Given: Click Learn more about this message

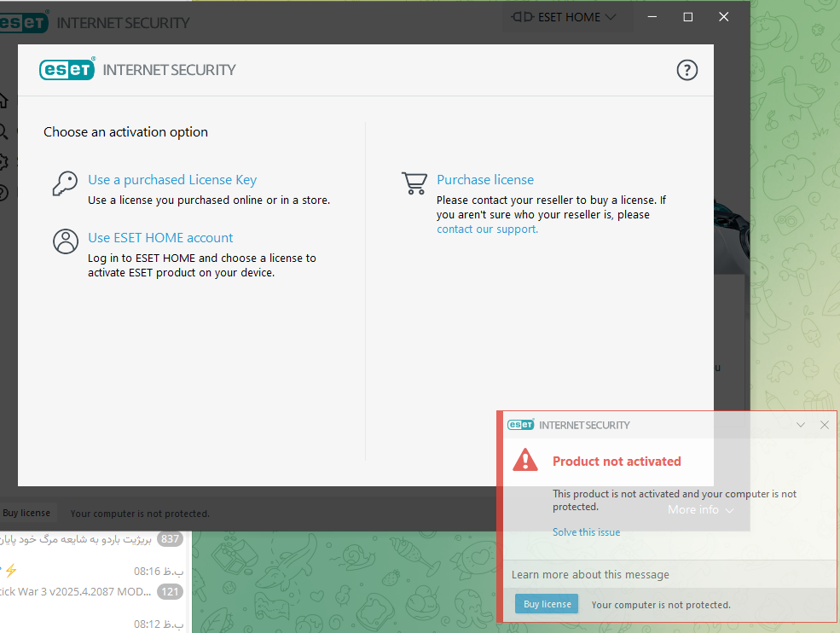Looking at the screenshot, I should click(590, 575).
